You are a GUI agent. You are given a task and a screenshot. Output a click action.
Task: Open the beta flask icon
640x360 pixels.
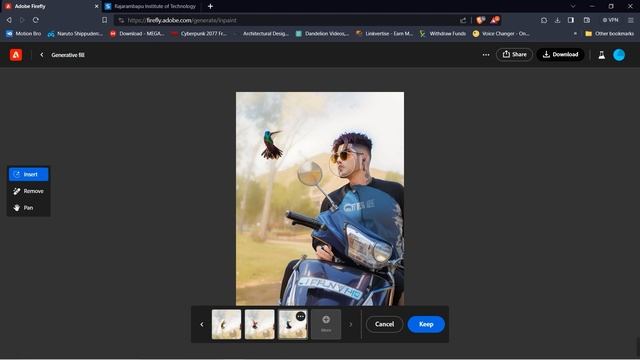[602, 55]
